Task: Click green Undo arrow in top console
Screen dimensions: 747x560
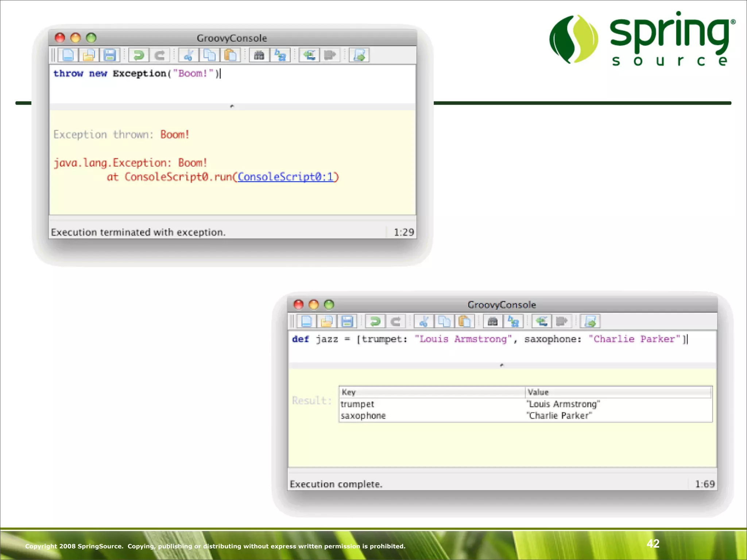Action: (x=139, y=55)
